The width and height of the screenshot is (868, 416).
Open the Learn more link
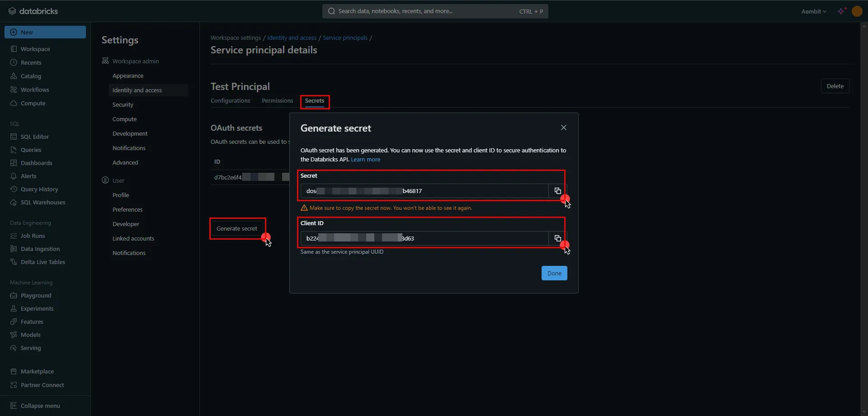point(365,159)
